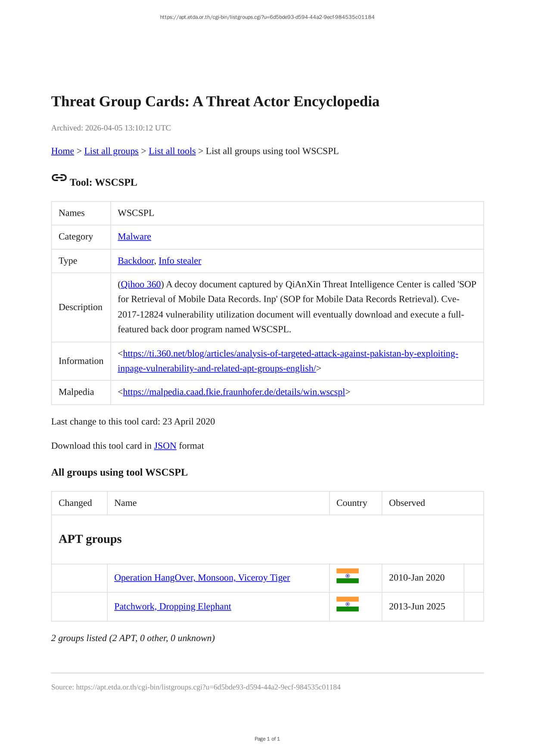Click the Country column header
The width and height of the screenshot is (535, 756).
click(351, 503)
